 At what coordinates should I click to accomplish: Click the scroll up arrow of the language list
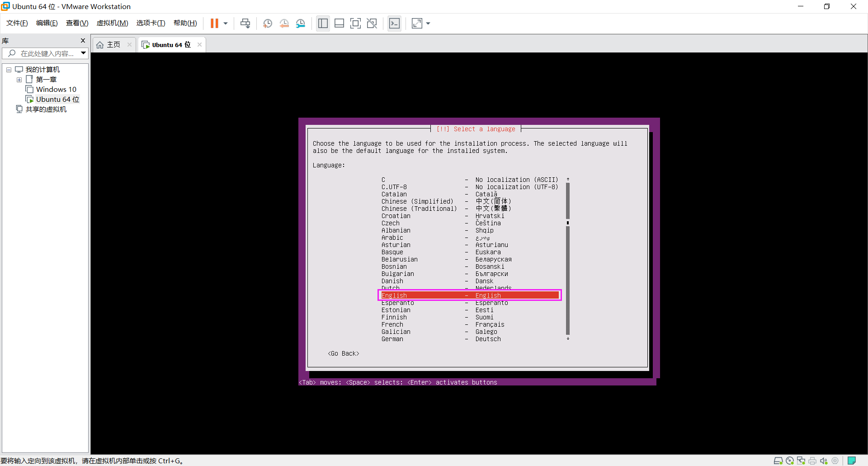(x=568, y=179)
